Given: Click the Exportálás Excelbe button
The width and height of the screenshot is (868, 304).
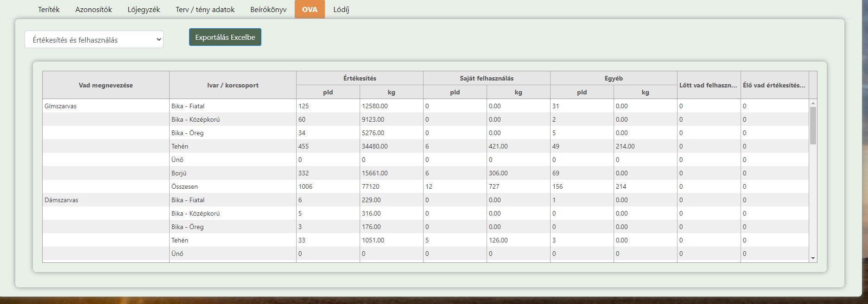Looking at the screenshot, I should pos(225,37).
